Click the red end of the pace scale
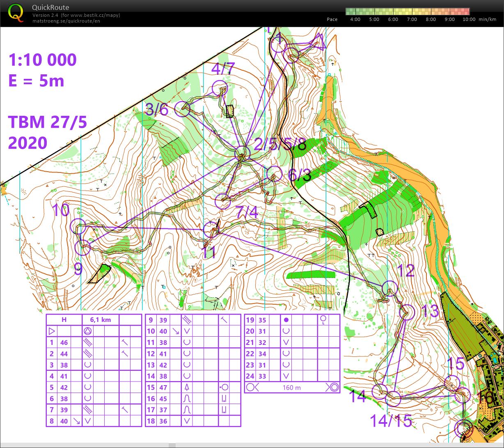This screenshot has height=448, width=504. (463, 11)
